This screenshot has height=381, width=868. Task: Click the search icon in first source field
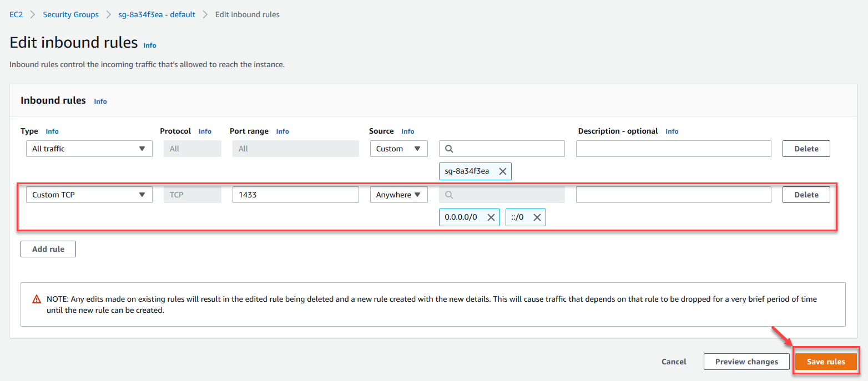(x=450, y=149)
